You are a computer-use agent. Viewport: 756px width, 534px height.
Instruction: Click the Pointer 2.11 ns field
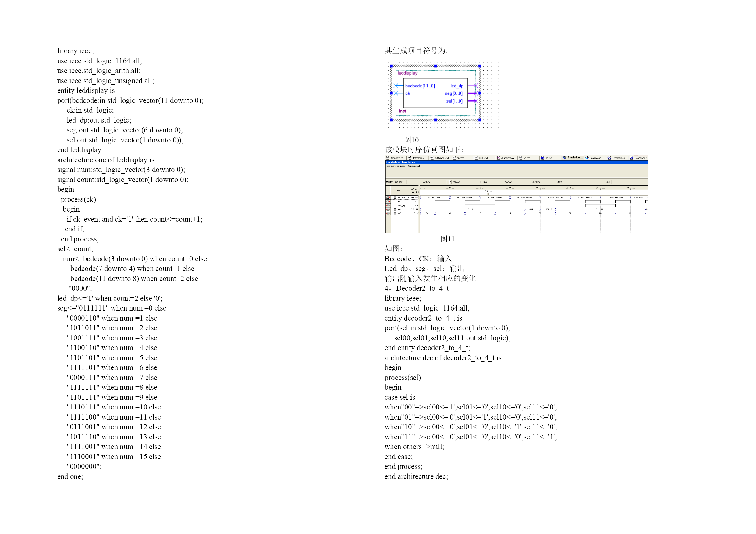(x=483, y=182)
